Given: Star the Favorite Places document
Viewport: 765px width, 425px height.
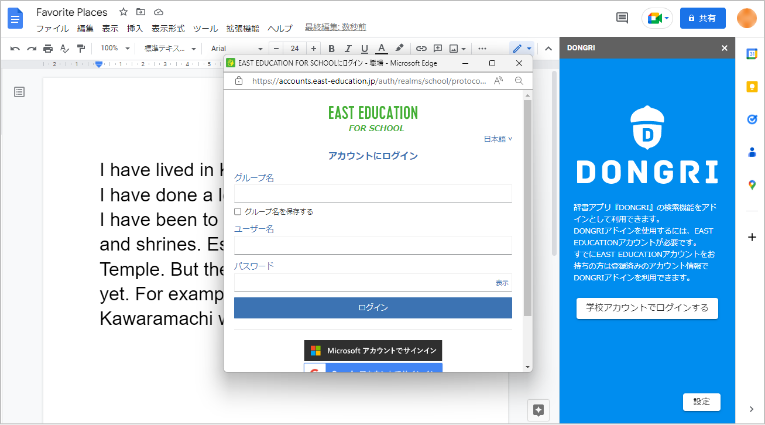Looking at the screenshot, I should coord(123,12).
